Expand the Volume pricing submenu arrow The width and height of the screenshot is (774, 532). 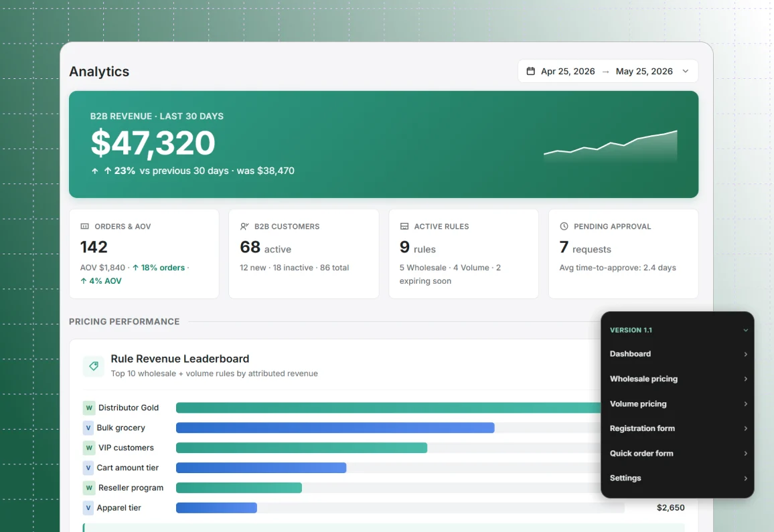[745, 404]
